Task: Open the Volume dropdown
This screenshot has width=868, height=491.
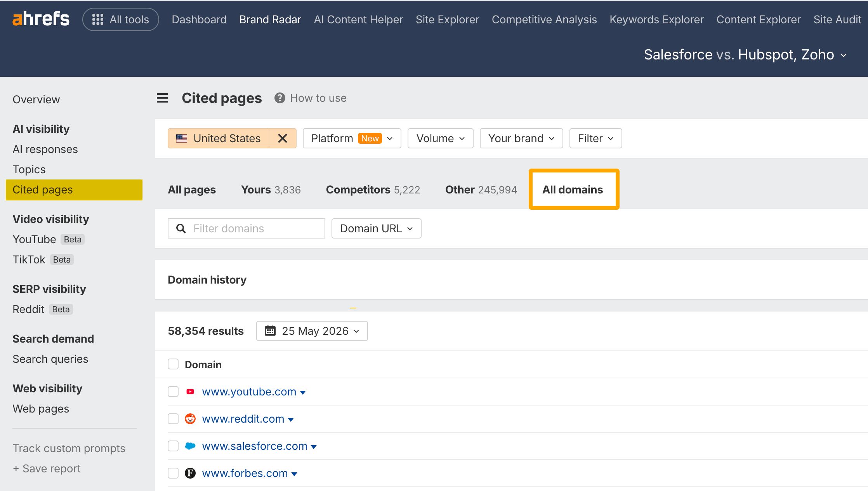Action: point(440,138)
